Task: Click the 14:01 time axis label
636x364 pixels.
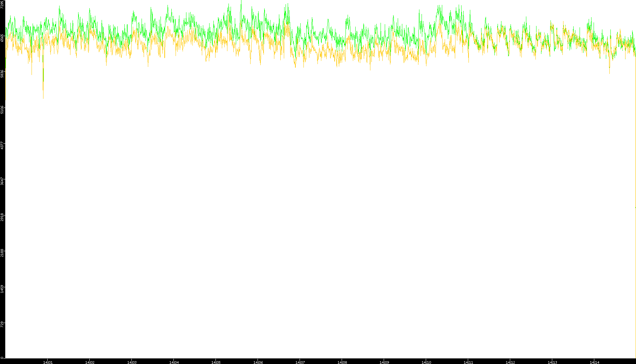Action: tap(48, 362)
